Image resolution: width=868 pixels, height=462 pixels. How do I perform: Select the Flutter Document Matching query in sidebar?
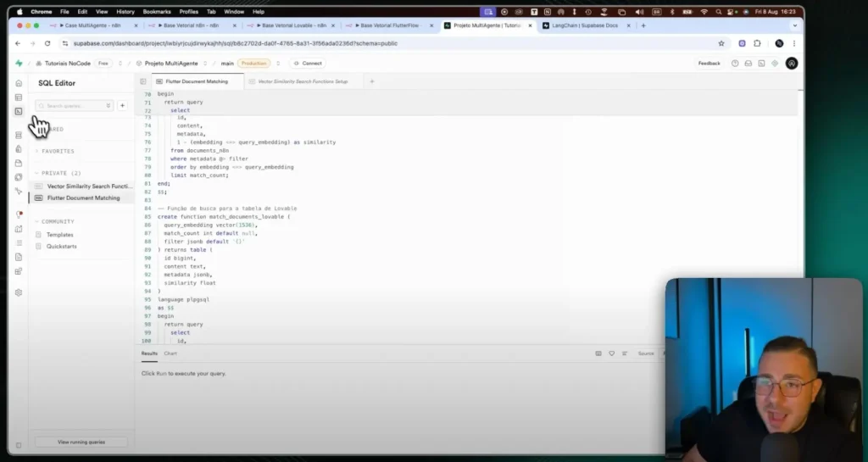(x=83, y=198)
